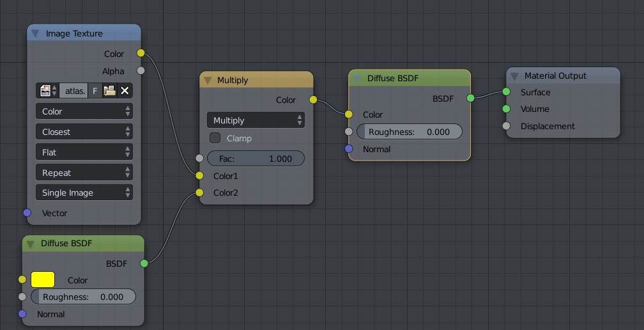This screenshot has width=644, height=330.
Task: Click the Surface input socket
Action: click(507, 91)
